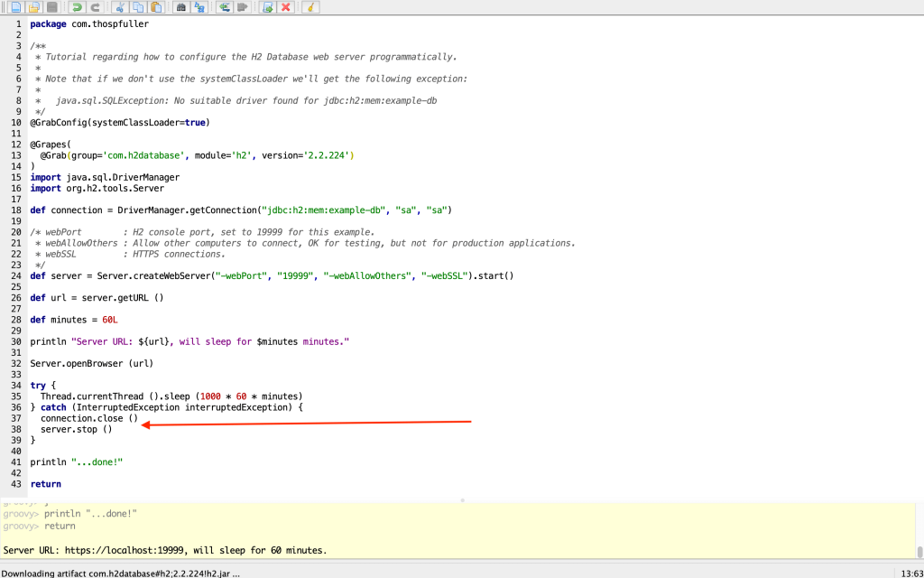The width and height of the screenshot is (924, 578).
Task: Click 'Server.openBrowser (url)' on line 32
Action: point(92,363)
